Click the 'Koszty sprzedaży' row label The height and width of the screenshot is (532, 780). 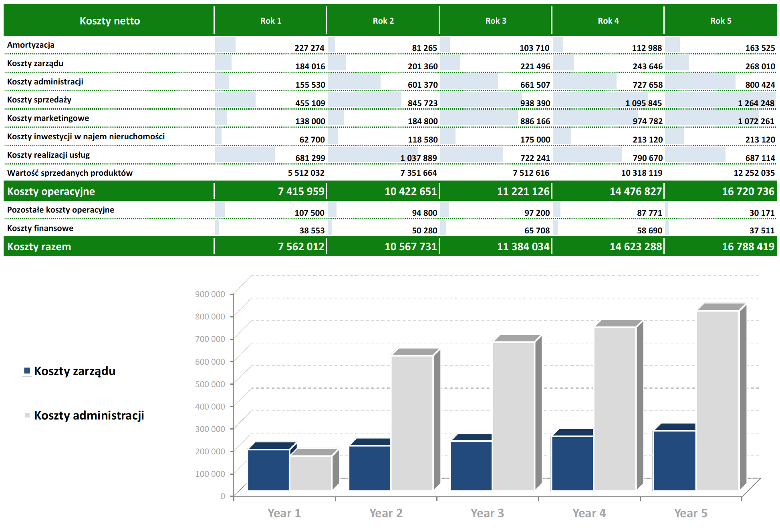pyautogui.click(x=39, y=100)
